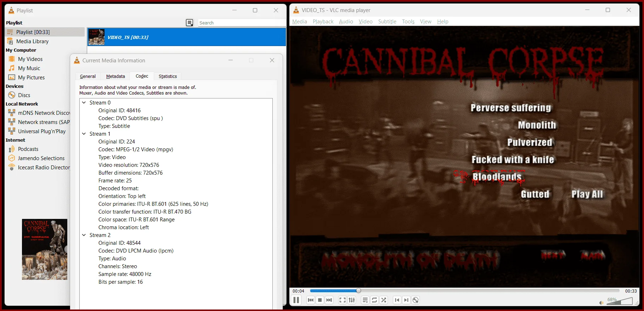This screenshot has height=311, width=644.
Task: Select VIDEO_TS [00:33] playlist item
Action: click(187, 37)
